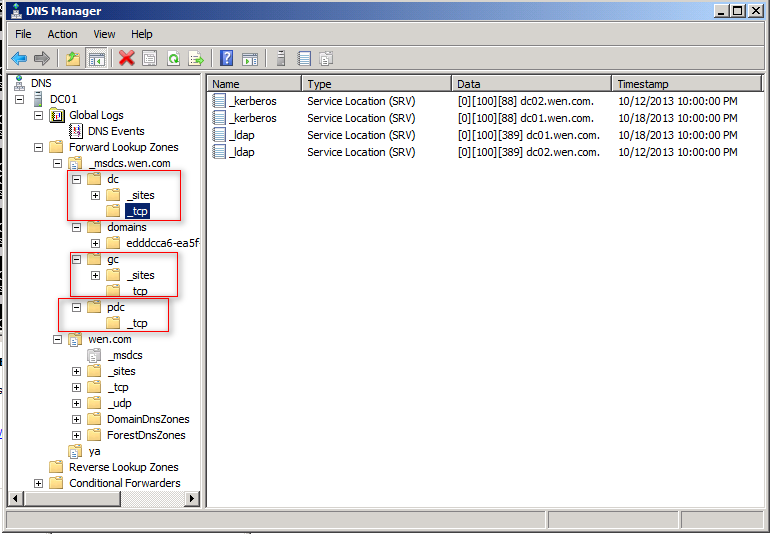Click tree pane scrollbar right arrow
770x534 pixels.
pyautogui.click(x=192, y=499)
